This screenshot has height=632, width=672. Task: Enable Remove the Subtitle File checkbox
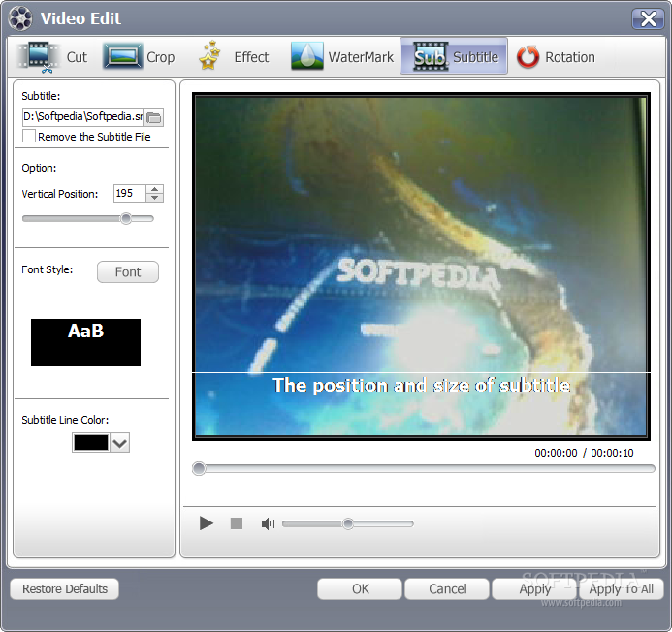coord(29,136)
